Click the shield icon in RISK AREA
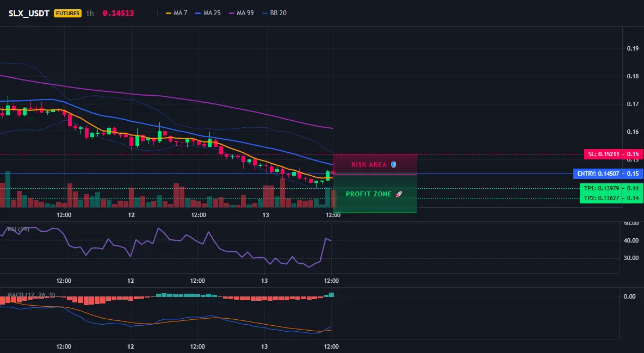Screen dimensions: 644x353 (x=393, y=164)
